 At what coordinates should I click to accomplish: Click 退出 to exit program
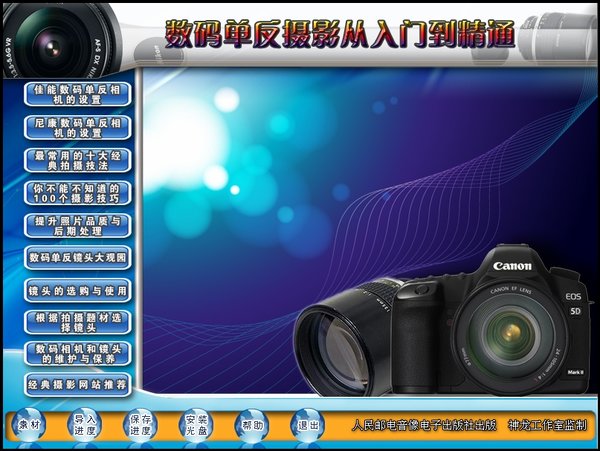coord(308,425)
